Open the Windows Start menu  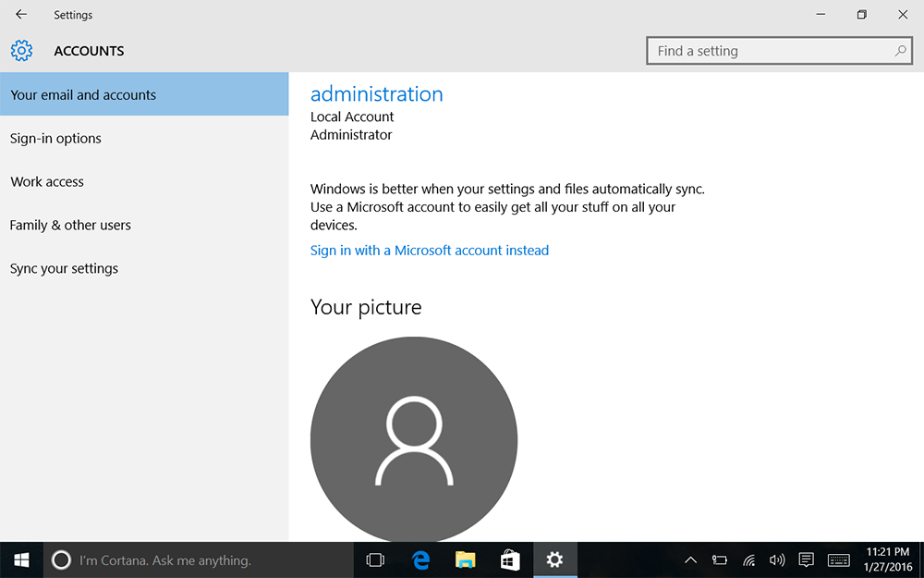(x=21, y=560)
